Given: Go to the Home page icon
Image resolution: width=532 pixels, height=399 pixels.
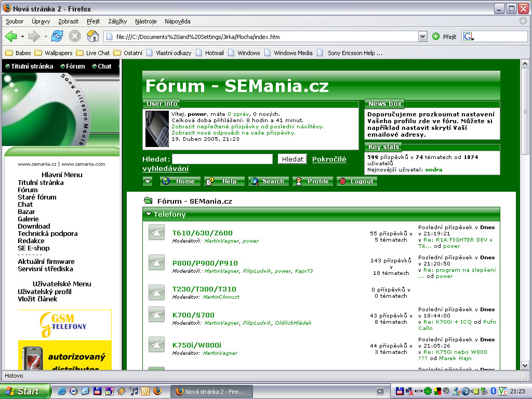Looking at the screenshot, I should (92, 36).
